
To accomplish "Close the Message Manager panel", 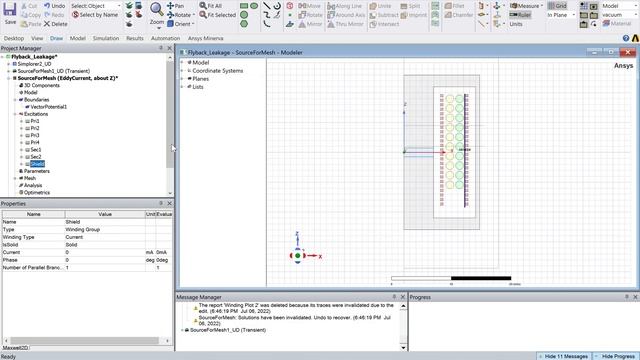I will [402, 297].
